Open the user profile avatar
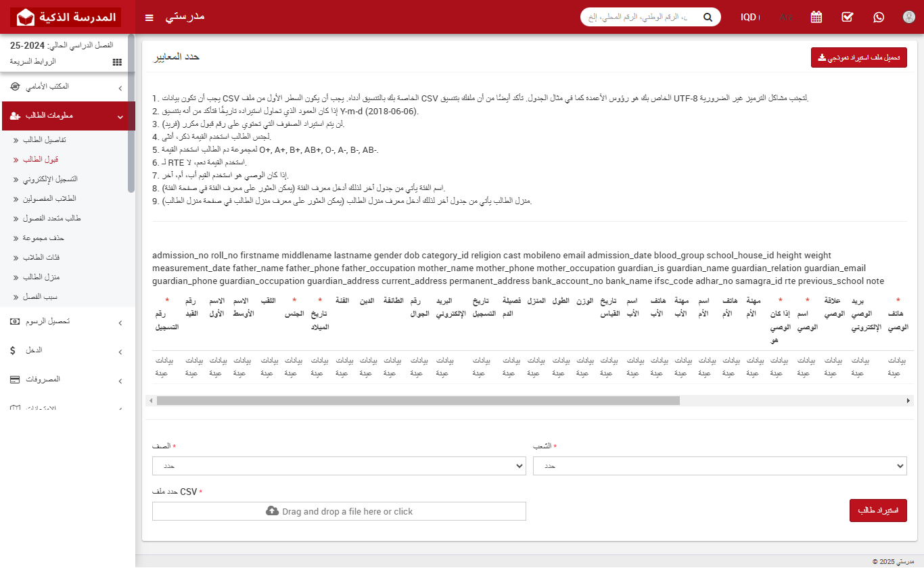 tap(908, 17)
